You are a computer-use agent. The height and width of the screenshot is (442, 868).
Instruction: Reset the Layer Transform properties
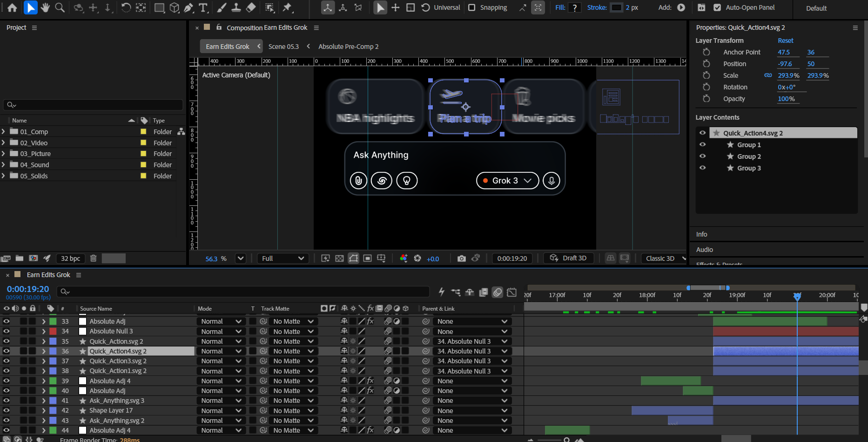pos(786,41)
